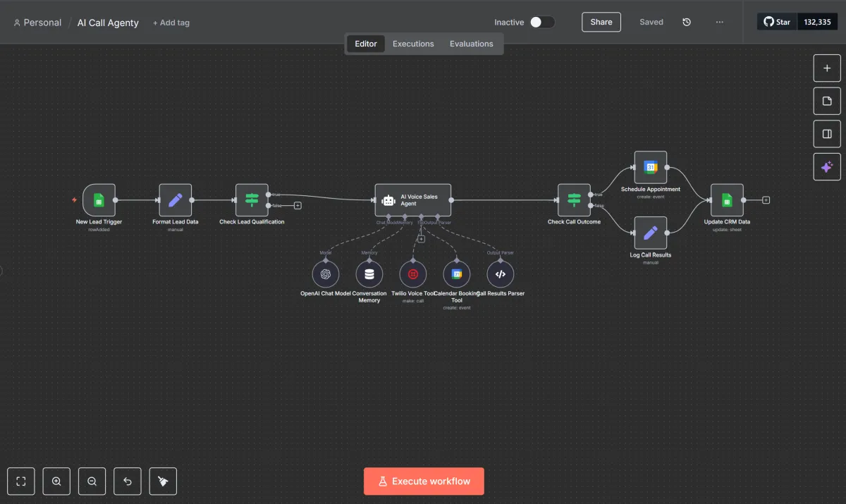Open the AI Voice Sales Agent node
The image size is (846, 504).
tap(413, 200)
